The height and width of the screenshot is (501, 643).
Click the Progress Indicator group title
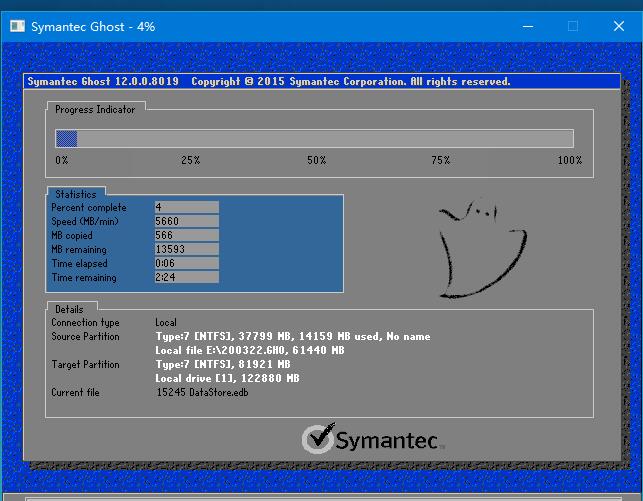pyautogui.click(x=95, y=109)
